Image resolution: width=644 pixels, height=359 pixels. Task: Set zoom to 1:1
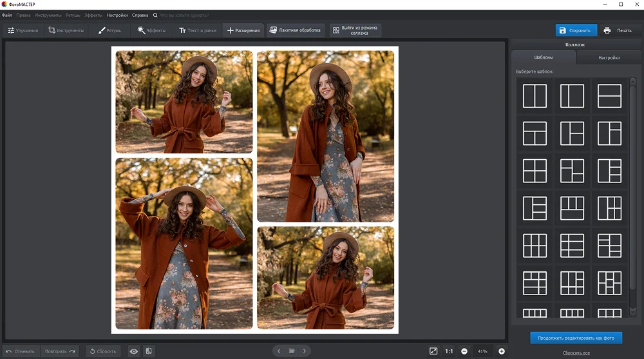pos(449,351)
